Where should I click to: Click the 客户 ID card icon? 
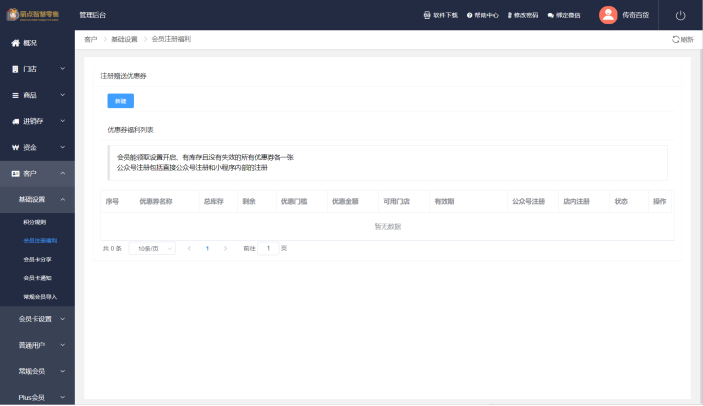(x=15, y=173)
